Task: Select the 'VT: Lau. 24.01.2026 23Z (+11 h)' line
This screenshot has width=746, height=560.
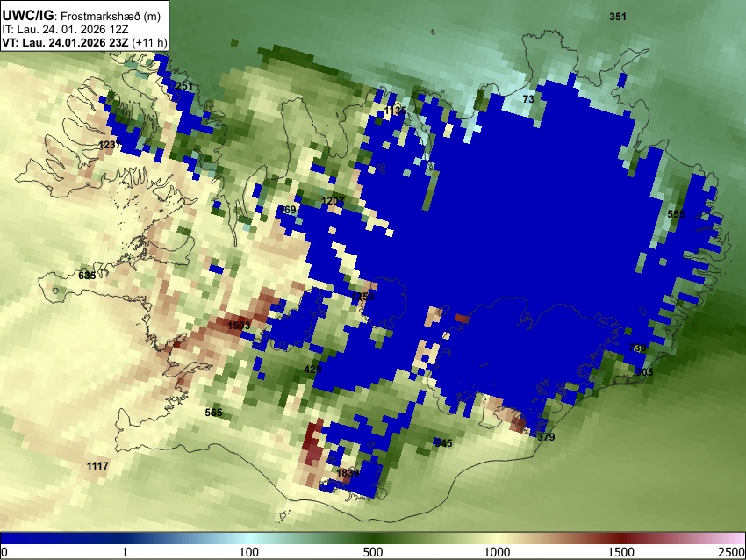Action: [84, 42]
